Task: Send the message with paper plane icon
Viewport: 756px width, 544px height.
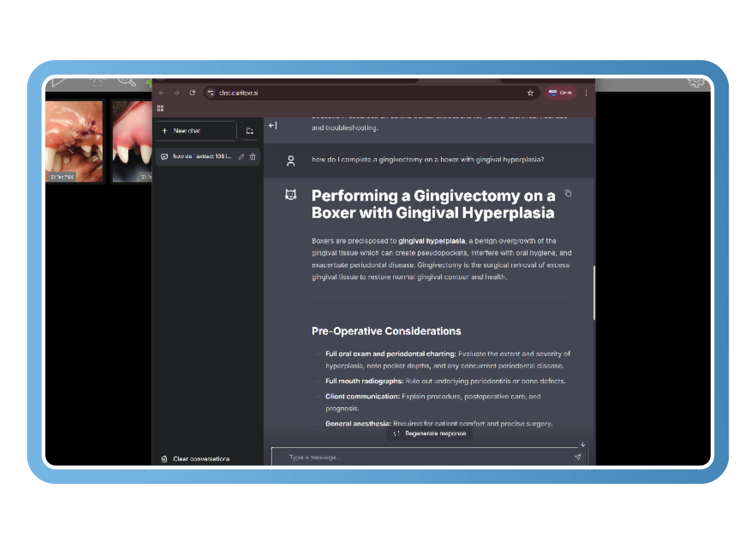Action: (x=578, y=457)
